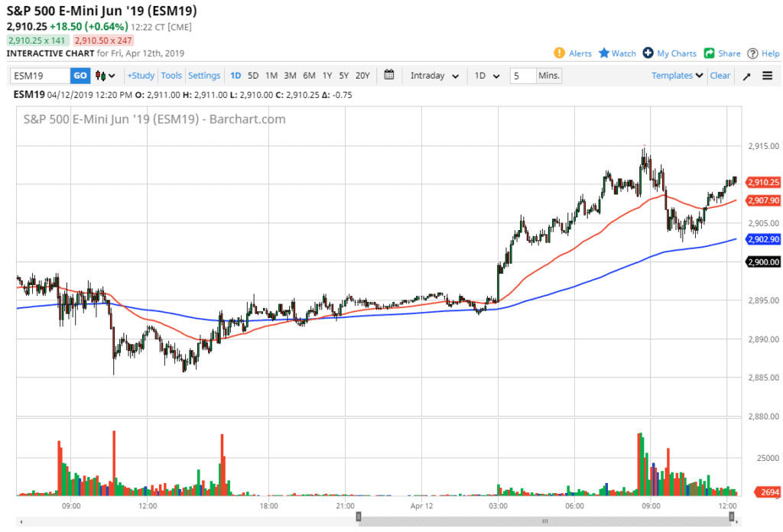Open Help question mark icon
Viewport: 783px width, 532px height.
[x=752, y=54]
